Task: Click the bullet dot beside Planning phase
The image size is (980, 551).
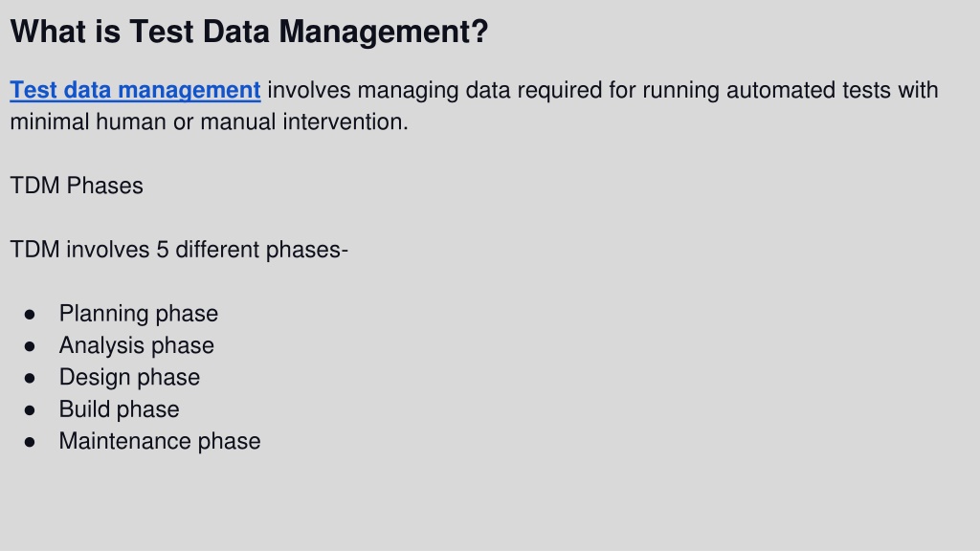Action: pyautogui.click(x=30, y=314)
